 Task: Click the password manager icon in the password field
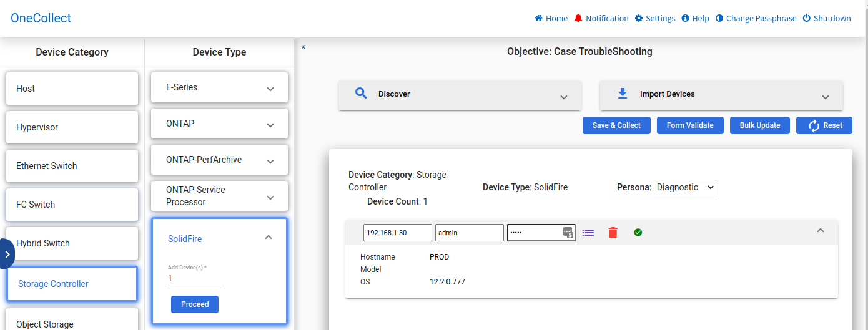point(568,233)
